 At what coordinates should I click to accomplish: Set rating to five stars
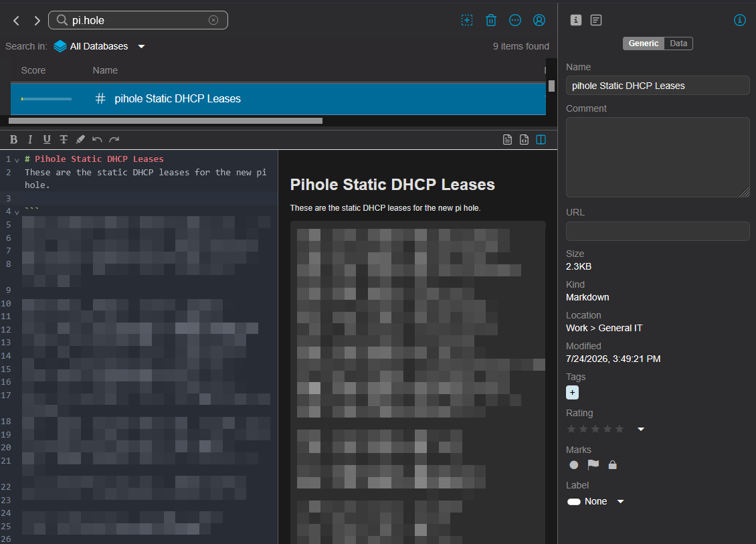click(x=620, y=429)
